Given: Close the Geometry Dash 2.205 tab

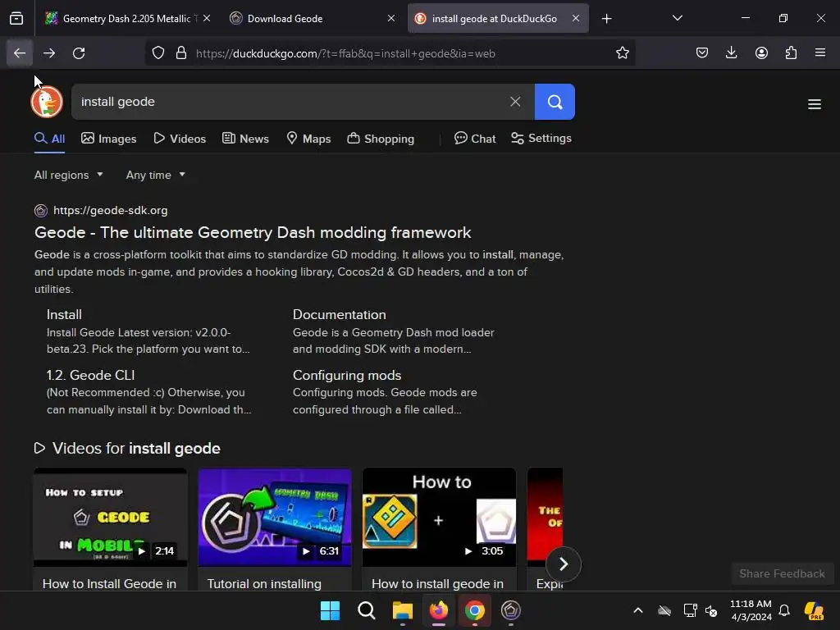Looking at the screenshot, I should coord(207,19).
